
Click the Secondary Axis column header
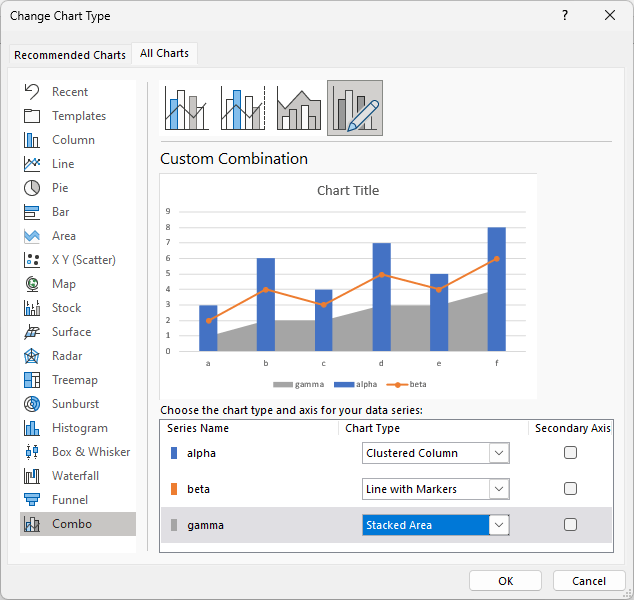[x=573, y=428]
